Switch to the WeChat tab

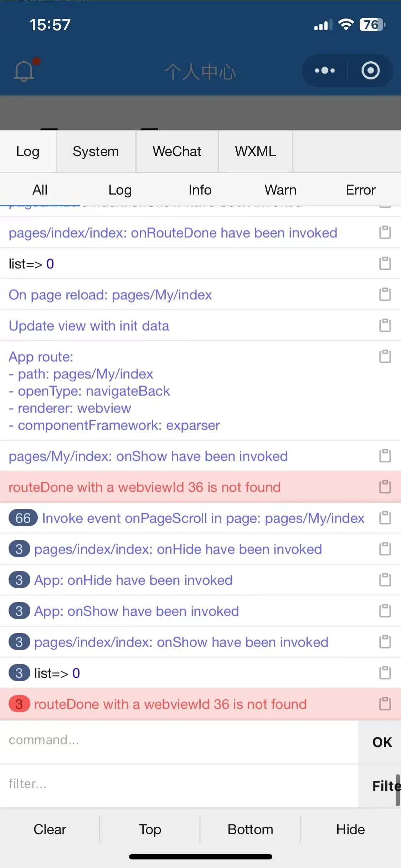point(177,151)
